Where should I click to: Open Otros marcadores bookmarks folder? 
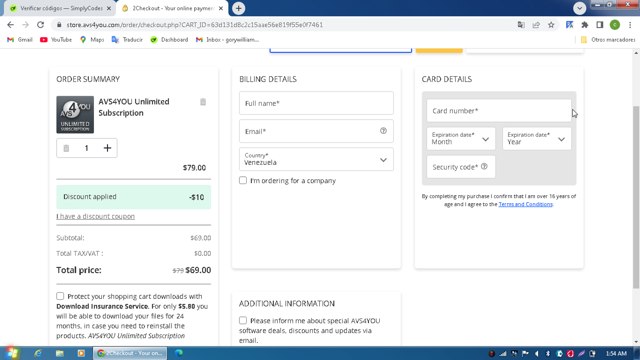coord(608,40)
